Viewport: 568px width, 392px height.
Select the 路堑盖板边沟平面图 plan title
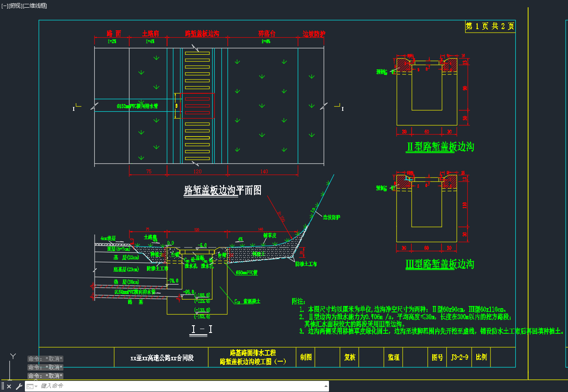(x=222, y=190)
